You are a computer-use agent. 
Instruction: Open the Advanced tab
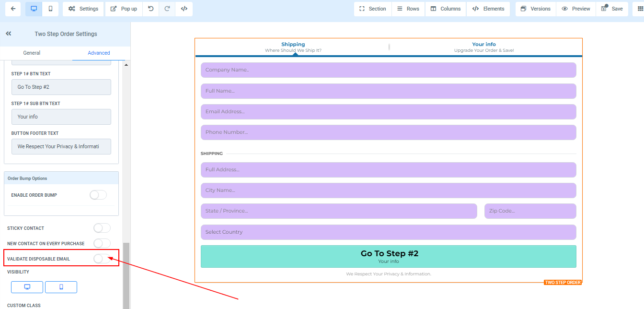coord(99,53)
